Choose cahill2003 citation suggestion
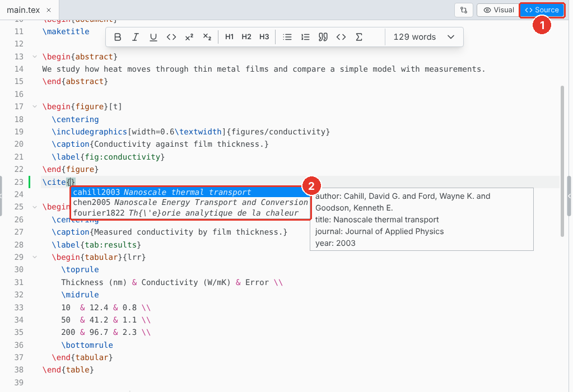 190,192
